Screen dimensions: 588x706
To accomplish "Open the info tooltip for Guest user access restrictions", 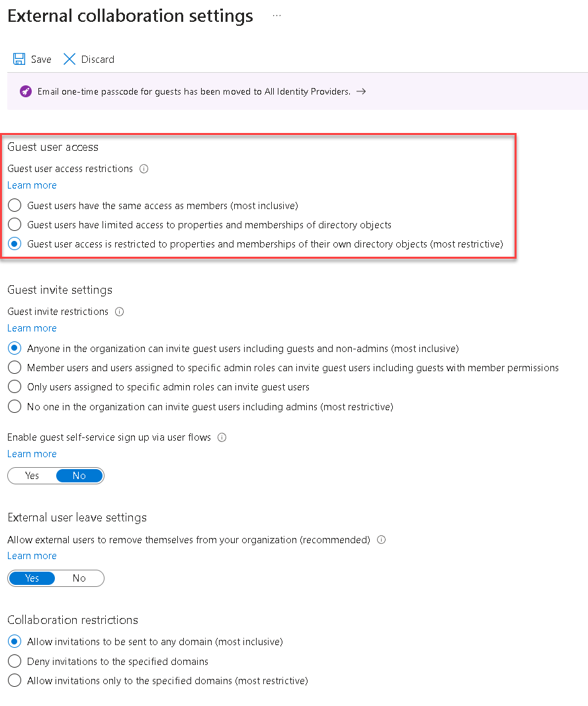I will pyautogui.click(x=144, y=169).
